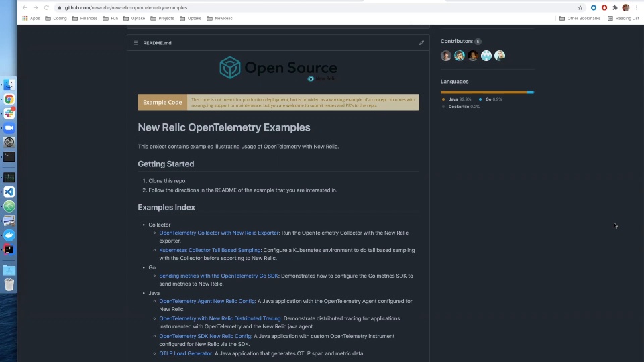Open Visual Studio Code from the dock

tap(9, 192)
